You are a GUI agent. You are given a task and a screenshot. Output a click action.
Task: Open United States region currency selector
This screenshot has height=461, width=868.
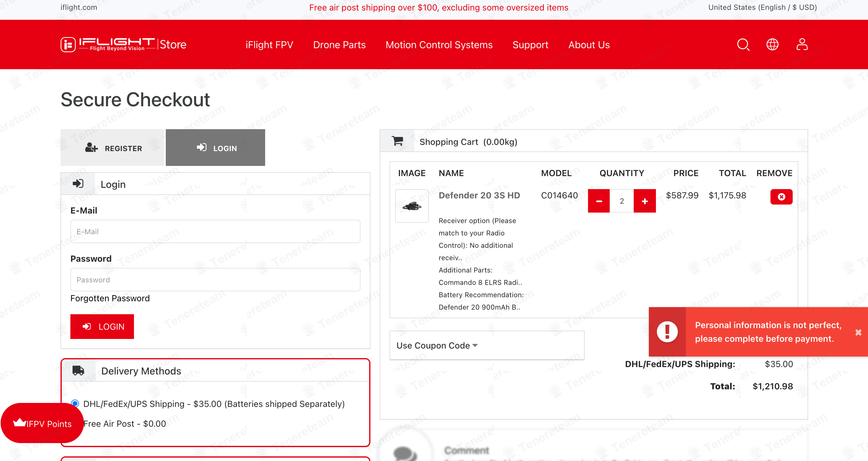point(762,7)
